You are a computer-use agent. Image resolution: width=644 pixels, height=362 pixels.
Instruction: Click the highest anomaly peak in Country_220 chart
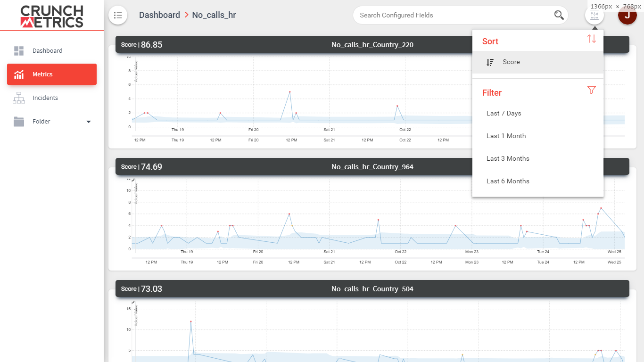coord(289,92)
